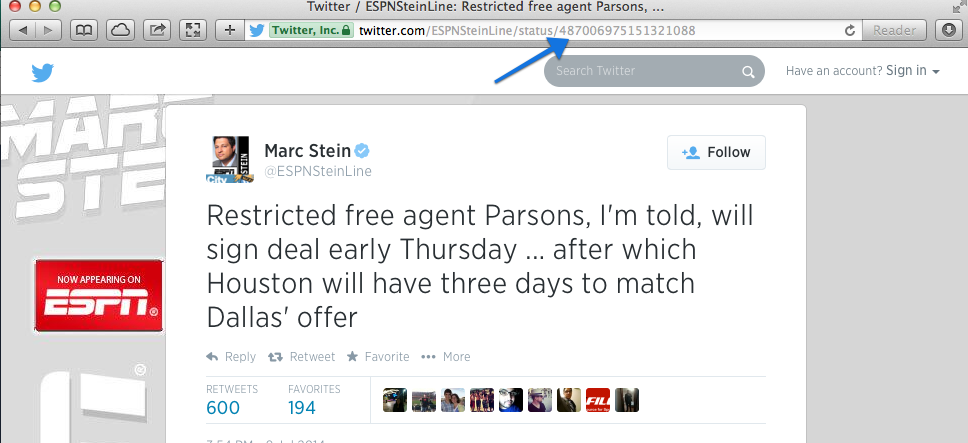968x443 pixels.
Task: Go forward with Safari's forward arrow
Action: click(48, 30)
